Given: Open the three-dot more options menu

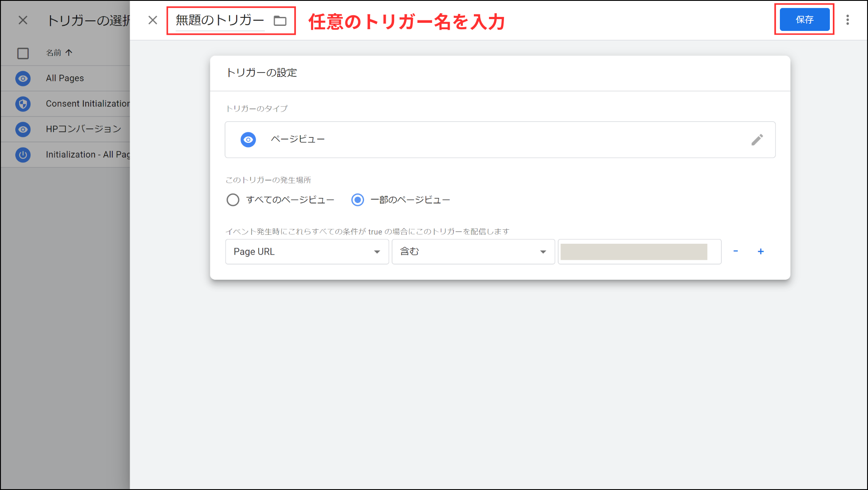Looking at the screenshot, I should click(848, 20).
